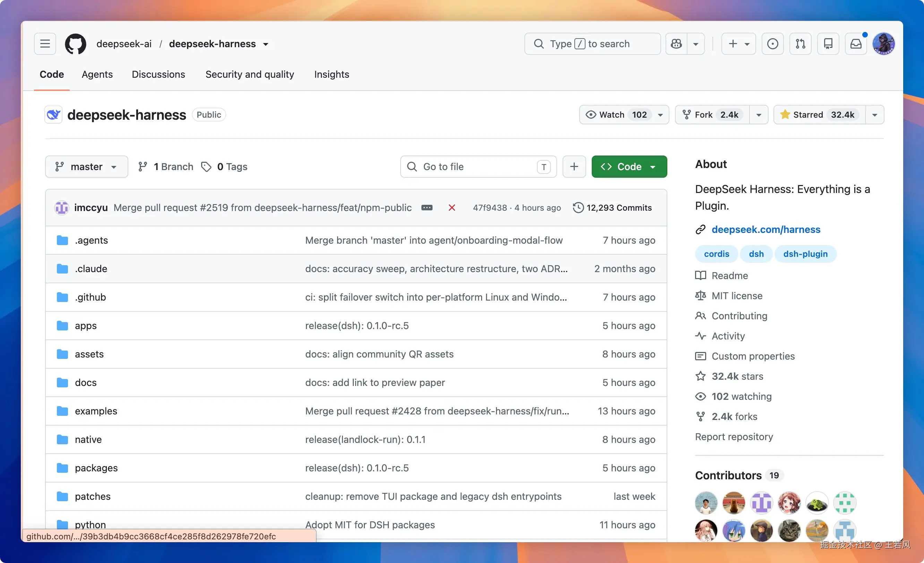The image size is (924, 563).
Task: Open the .agents folder
Action: click(x=91, y=240)
